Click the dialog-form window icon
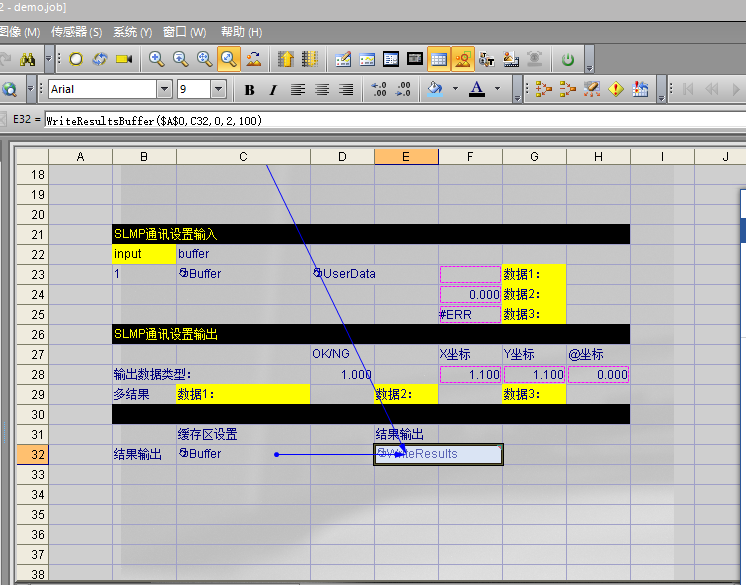 [391, 59]
